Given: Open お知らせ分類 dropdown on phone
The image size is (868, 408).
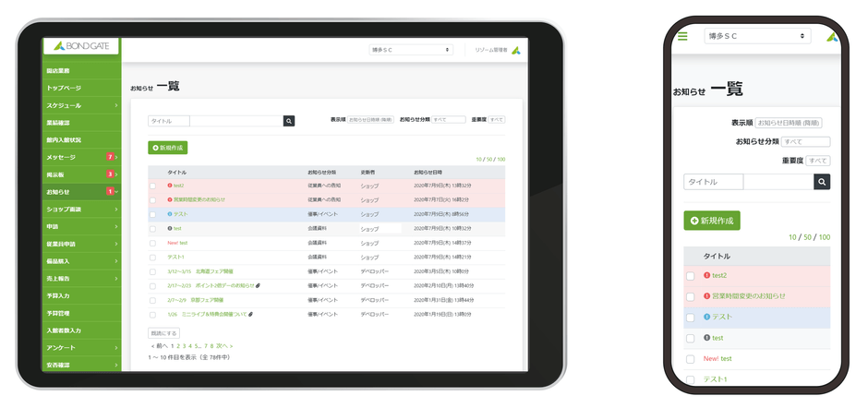Looking at the screenshot, I should tap(805, 142).
